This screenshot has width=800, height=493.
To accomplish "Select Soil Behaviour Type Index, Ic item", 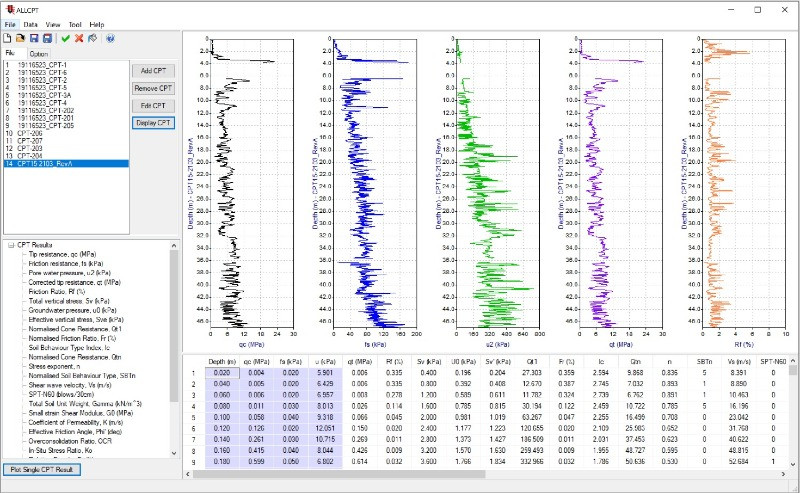I will point(69,348).
